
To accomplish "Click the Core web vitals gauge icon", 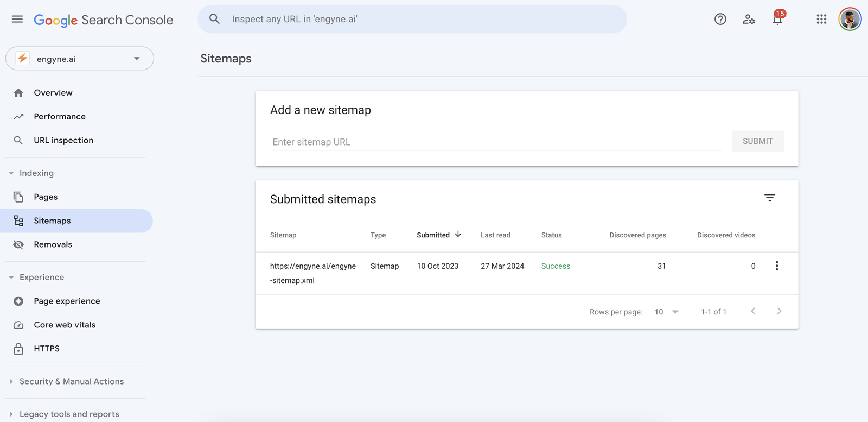I will (18, 325).
